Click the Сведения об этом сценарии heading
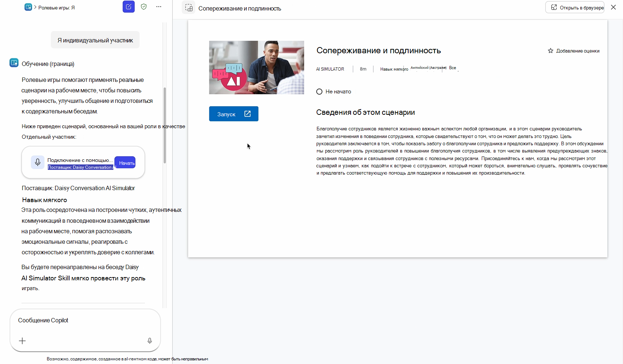Image resolution: width=623 pixels, height=364 pixels. click(365, 112)
